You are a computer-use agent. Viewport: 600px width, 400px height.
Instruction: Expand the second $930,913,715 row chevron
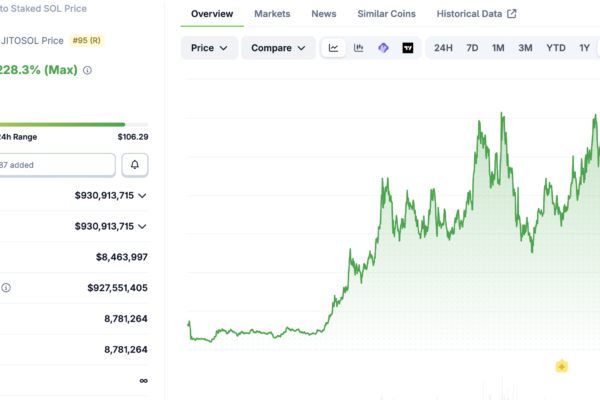point(142,227)
